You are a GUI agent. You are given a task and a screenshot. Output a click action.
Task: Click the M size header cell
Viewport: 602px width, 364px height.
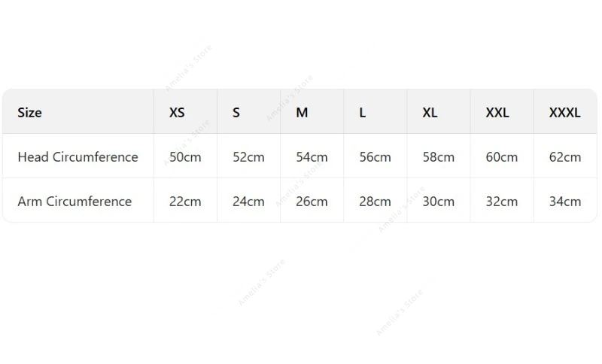[x=302, y=113]
